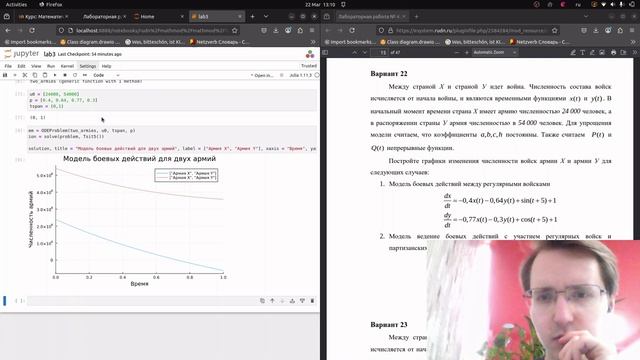This screenshot has height=360, width=640.
Task: Switch to the Курс Математи... tab
Action: point(43,17)
